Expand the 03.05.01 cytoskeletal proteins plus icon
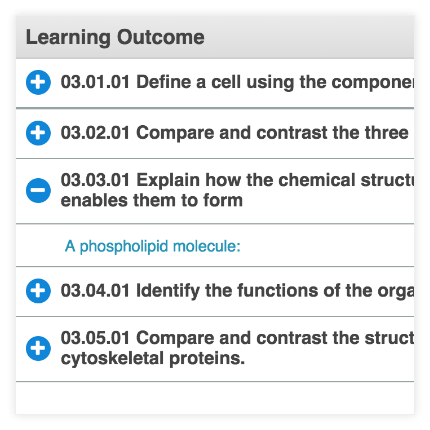Image resolution: width=430 pixels, height=430 pixels. [x=38, y=348]
